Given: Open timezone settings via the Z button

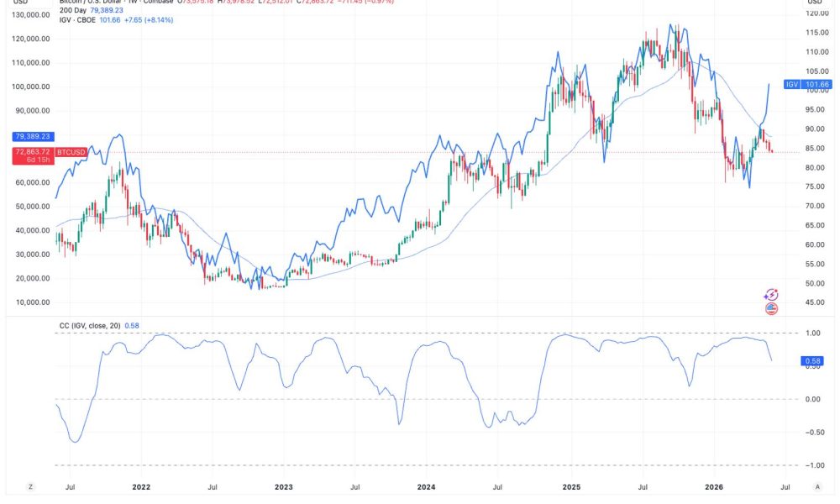Looking at the screenshot, I should pyautogui.click(x=30, y=487).
